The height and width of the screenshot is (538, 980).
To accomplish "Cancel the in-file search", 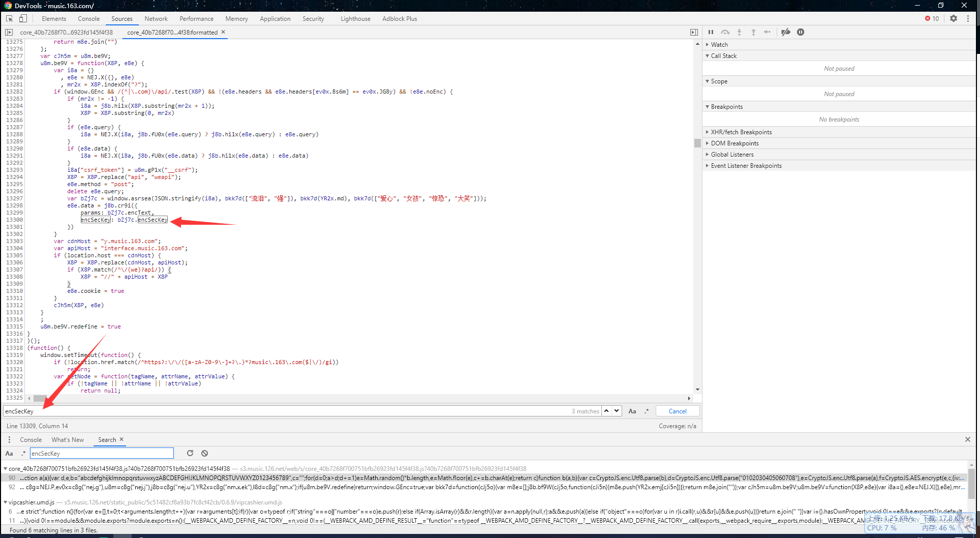I will (x=678, y=411).
